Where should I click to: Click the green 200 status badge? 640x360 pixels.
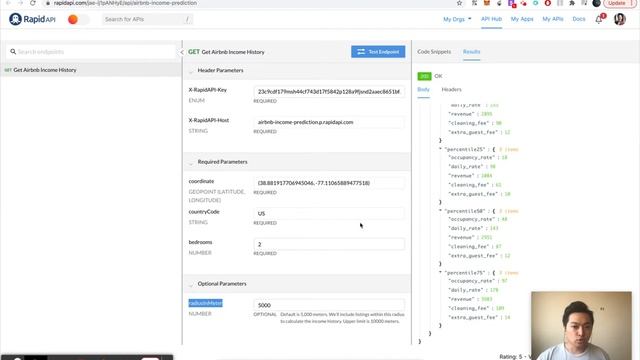[x=424, y=76]
